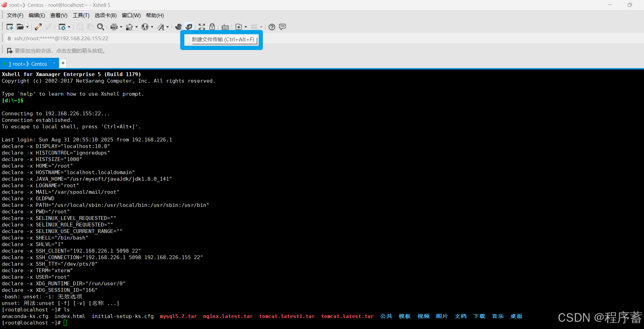644x329 pixels.
Task: Open a new session with the New icon
Action: point(10,26)
